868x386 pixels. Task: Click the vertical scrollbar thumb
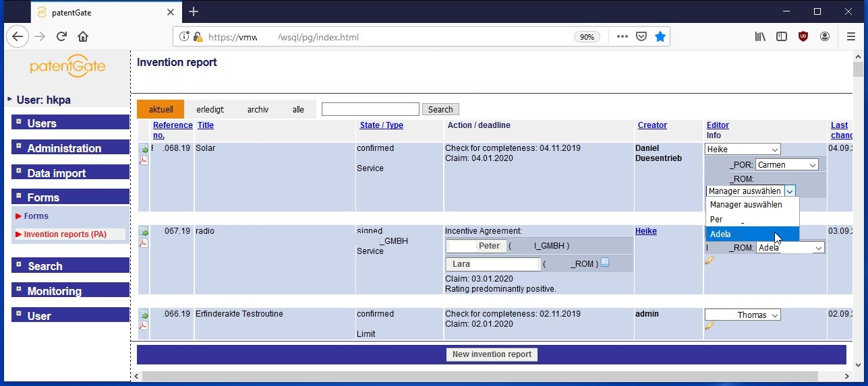[858, 70]
